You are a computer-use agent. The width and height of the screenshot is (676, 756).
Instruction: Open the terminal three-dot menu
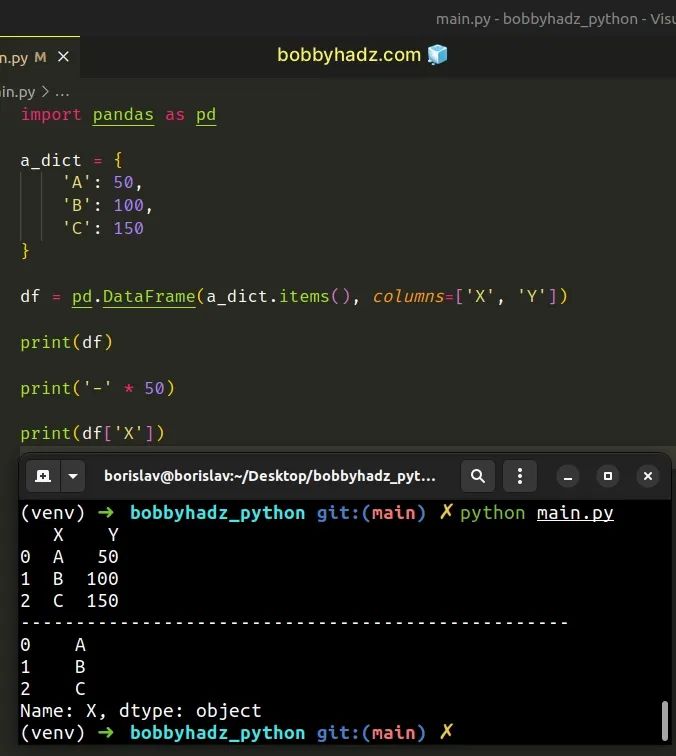(520, 476)
